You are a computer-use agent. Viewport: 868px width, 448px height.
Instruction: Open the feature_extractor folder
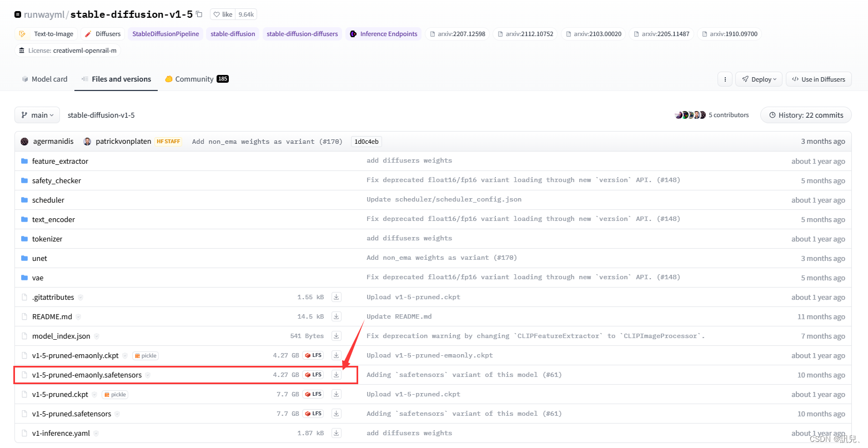[x=60, y=161]
